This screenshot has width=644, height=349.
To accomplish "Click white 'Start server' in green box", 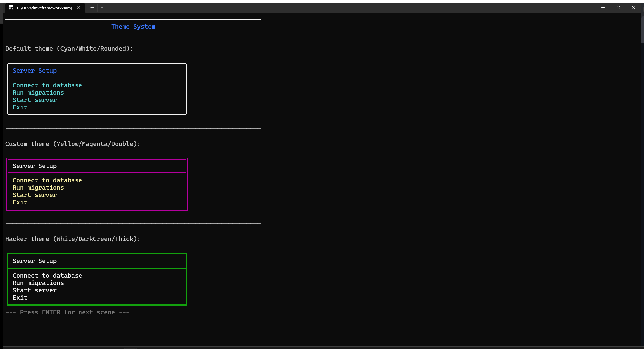I will point(35,290).
